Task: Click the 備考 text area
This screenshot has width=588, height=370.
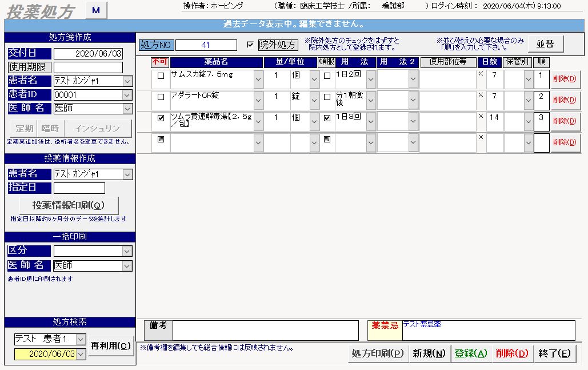Action: 266,331
